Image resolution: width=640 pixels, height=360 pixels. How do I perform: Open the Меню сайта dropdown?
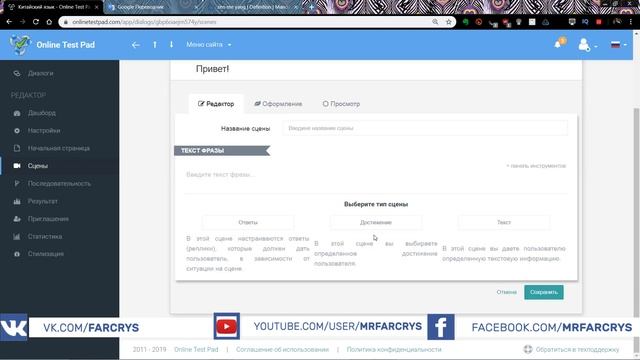pos(209,44)
